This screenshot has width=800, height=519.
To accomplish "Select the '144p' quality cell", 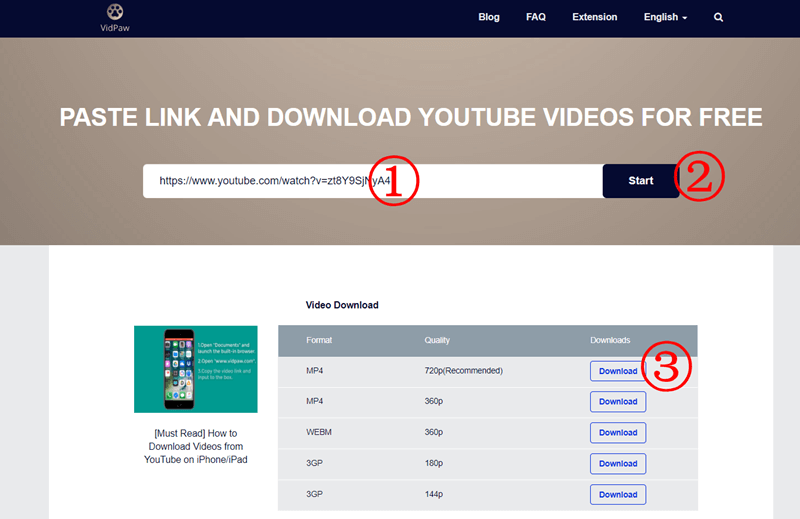I will [x=434, y=494].
